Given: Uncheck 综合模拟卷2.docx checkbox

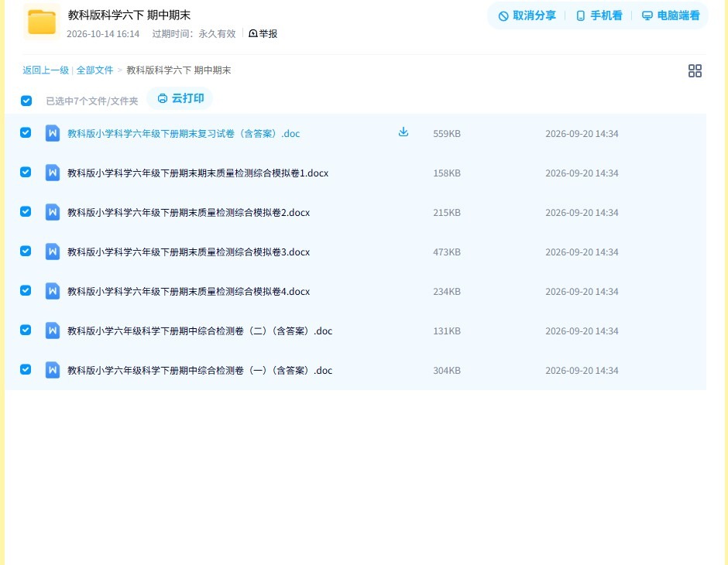Looking at the screenshot, I should pyautogui.click(x=26, y=211).
